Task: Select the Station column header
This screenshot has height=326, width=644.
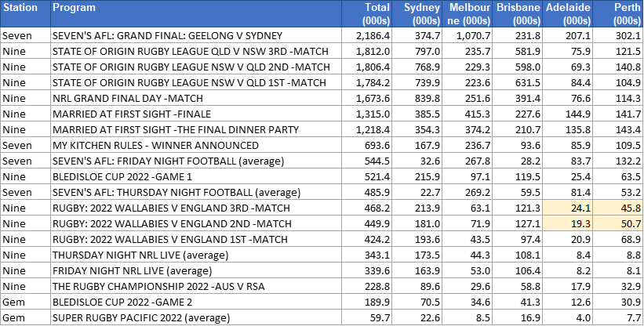Action: [25, 13]
